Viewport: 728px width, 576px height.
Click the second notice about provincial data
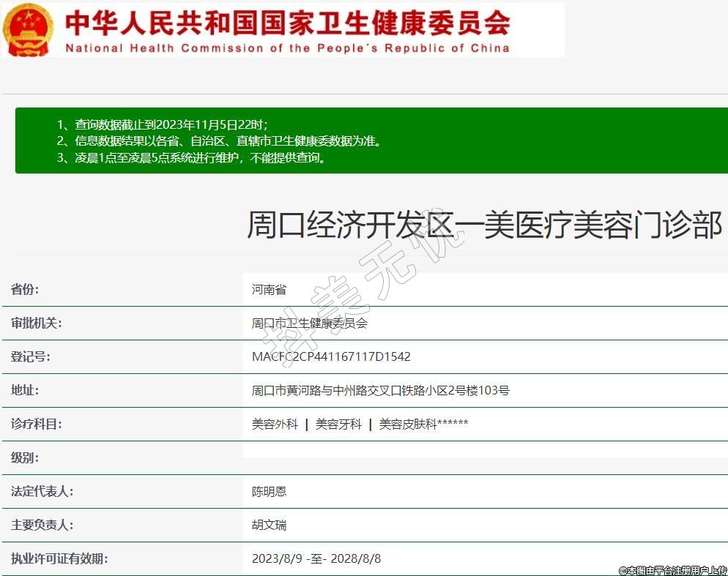[219, 141]
